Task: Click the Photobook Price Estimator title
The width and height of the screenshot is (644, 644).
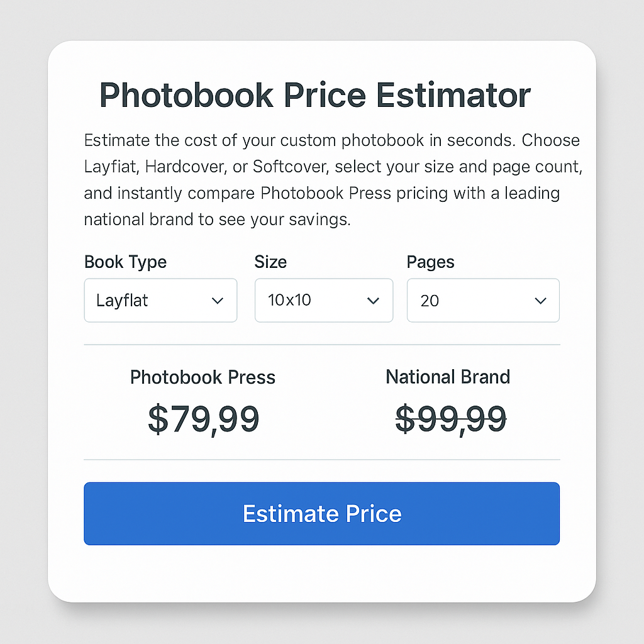Action: (x=314, y=96)
